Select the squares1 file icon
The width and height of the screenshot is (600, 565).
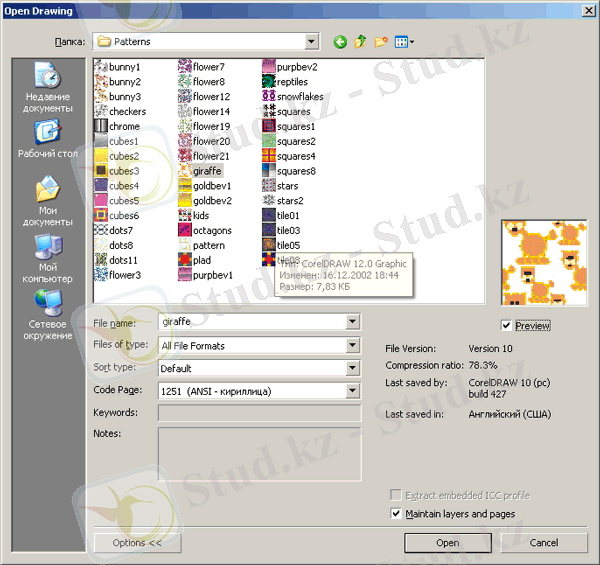(x=269, y=126)
